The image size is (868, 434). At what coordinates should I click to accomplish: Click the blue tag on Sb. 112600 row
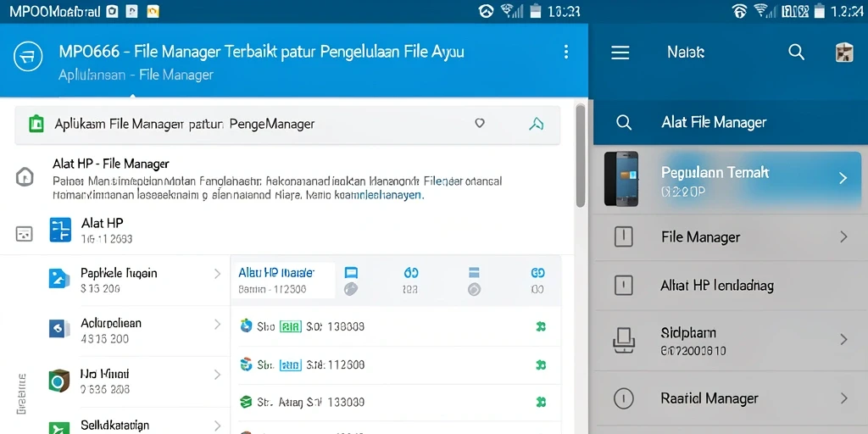point(290,364)
